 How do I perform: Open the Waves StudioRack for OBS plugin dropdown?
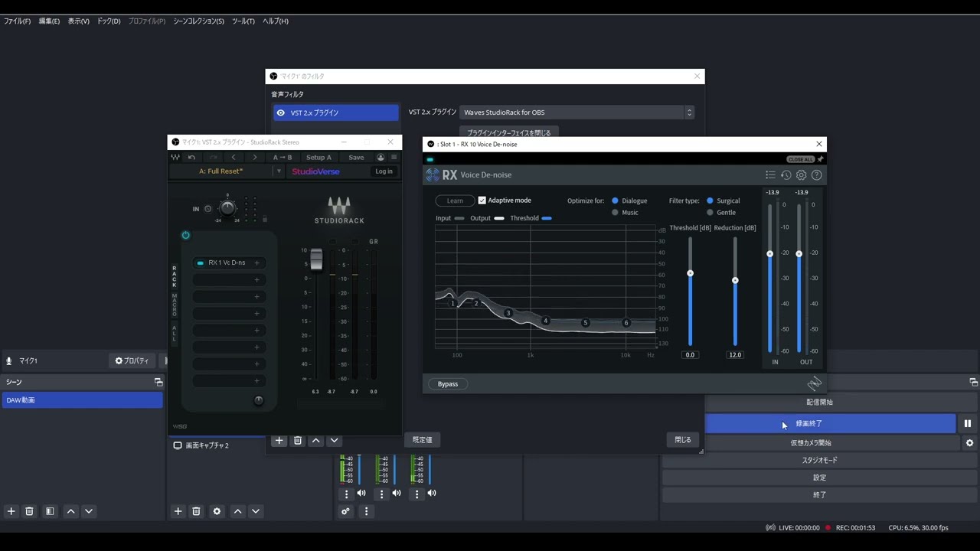click(x=577, y=112)
